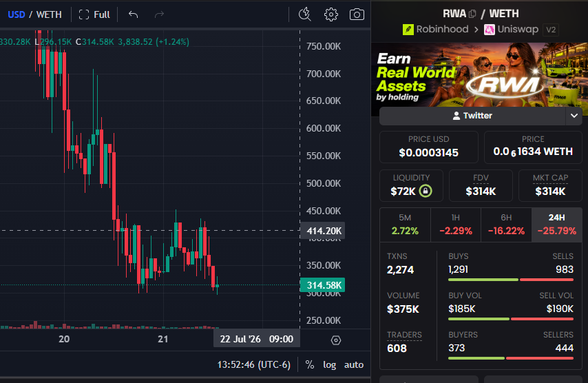Click the FDV $314K box

click(481, 186)
